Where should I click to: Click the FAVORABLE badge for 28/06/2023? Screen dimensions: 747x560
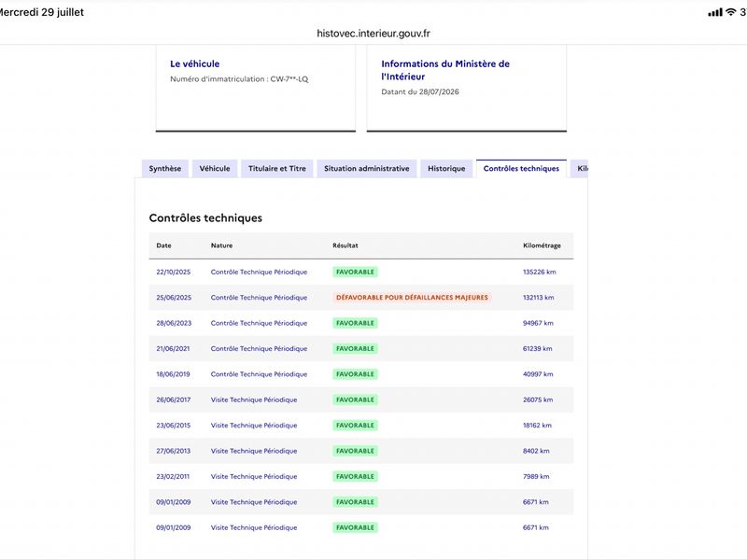pos(356,323)
